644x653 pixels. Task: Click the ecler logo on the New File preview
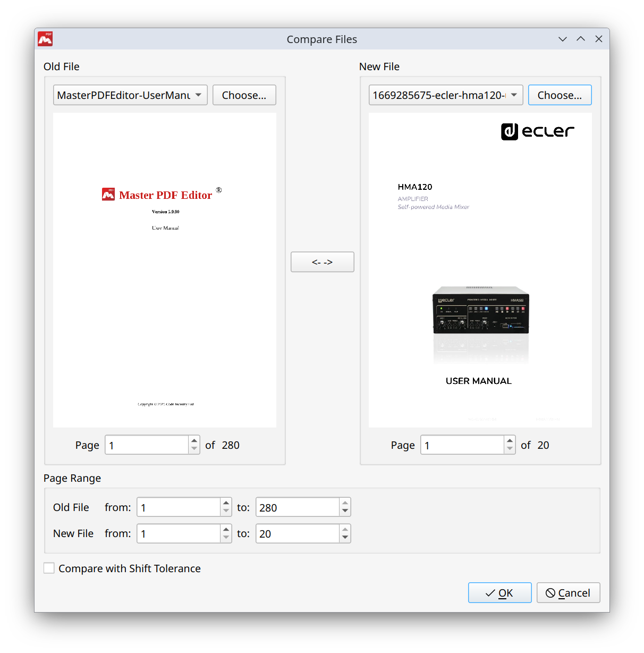coord(537,131)
